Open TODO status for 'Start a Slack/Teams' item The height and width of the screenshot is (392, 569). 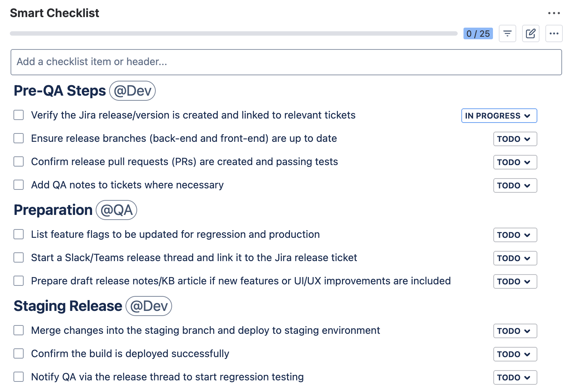(x=515, y=258)
